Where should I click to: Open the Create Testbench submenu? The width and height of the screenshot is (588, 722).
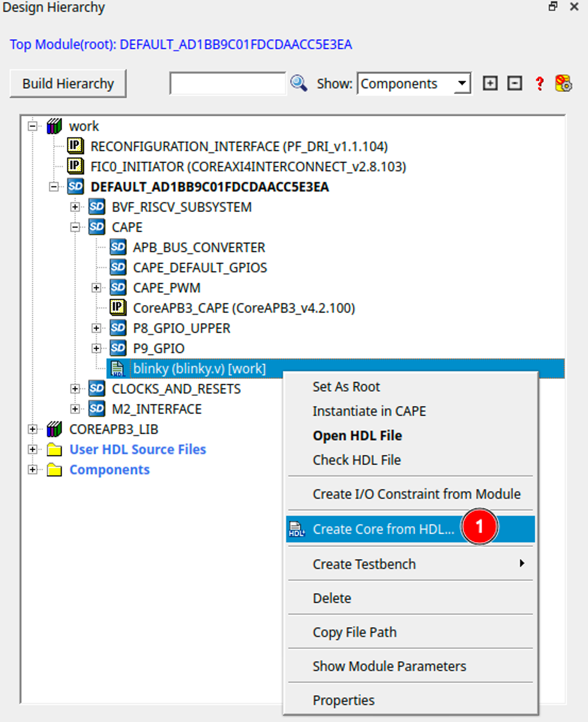pos(364,564)
